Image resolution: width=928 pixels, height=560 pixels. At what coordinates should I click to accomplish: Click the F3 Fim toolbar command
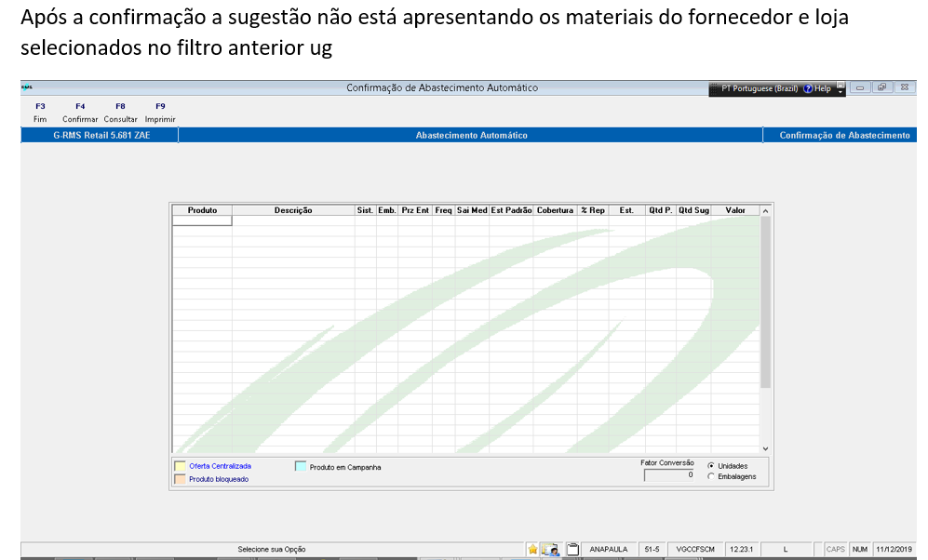pyautogui.click(x=40, y=113)
